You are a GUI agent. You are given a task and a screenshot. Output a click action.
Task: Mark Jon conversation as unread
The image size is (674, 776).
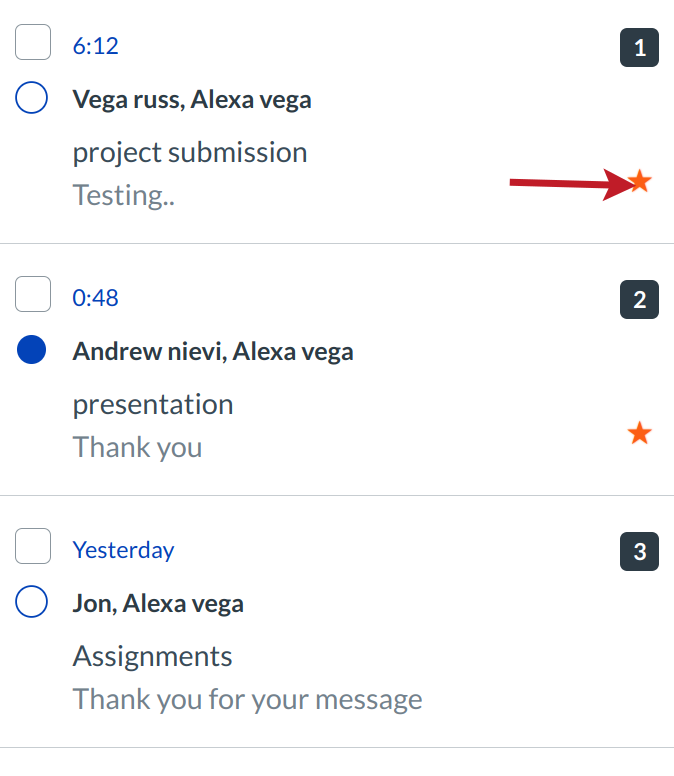click(x=32, y=603)
